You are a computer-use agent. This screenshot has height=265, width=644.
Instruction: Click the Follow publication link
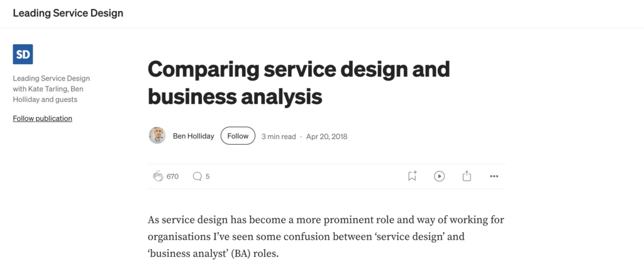coord(42,118)
